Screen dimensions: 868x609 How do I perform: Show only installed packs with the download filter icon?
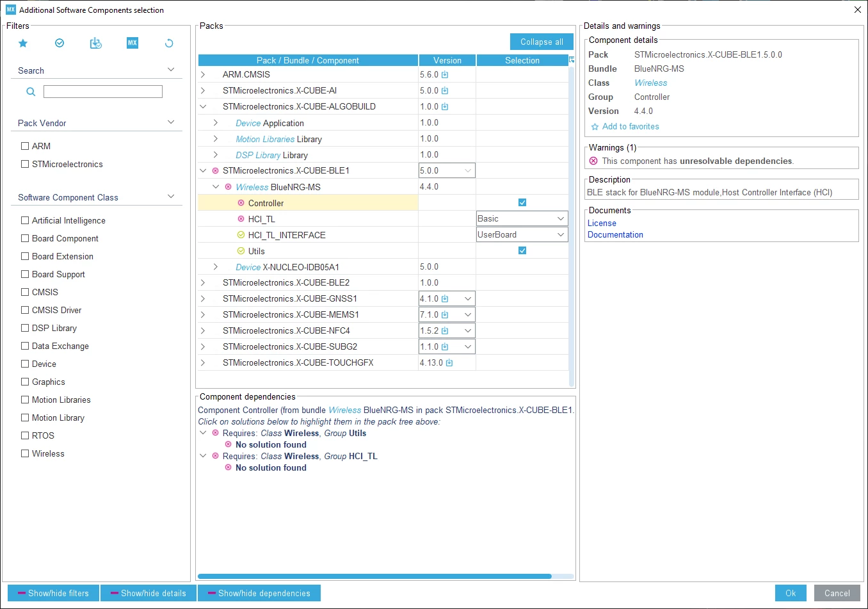96,43
